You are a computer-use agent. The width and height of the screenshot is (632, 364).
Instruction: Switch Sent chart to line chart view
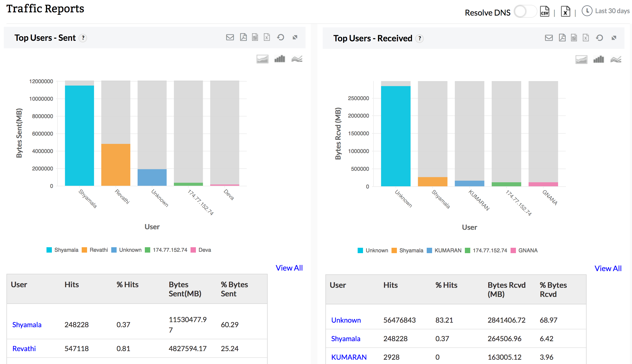297,59
